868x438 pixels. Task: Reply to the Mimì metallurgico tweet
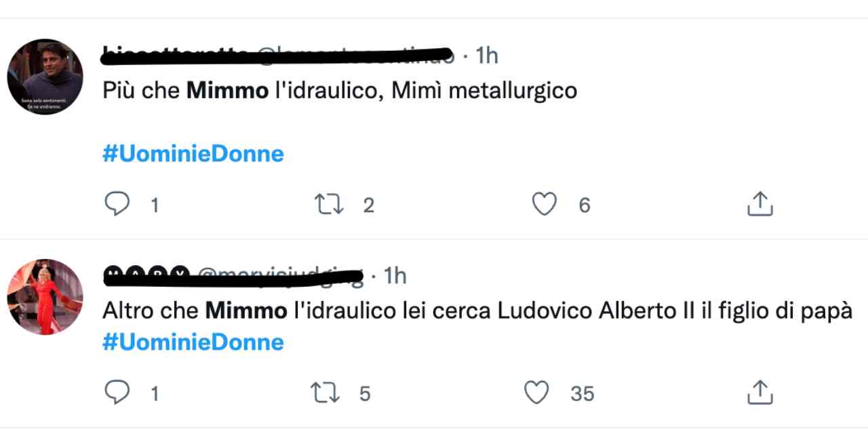(117, 204)
